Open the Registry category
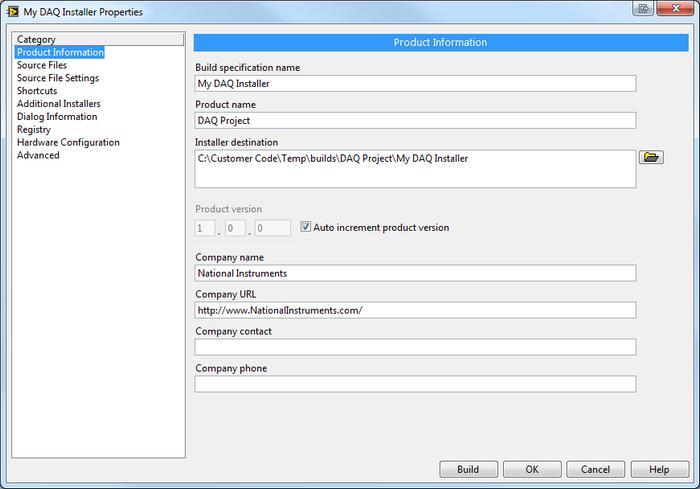The width and height of the screenshot is (700, 489). [33, 130]
